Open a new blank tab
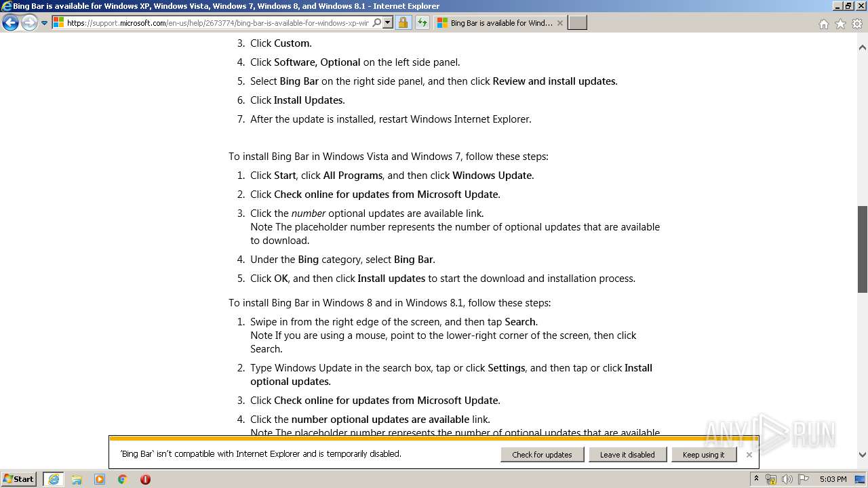The height and width of the screenshot is (488, 868). point(577,23)
